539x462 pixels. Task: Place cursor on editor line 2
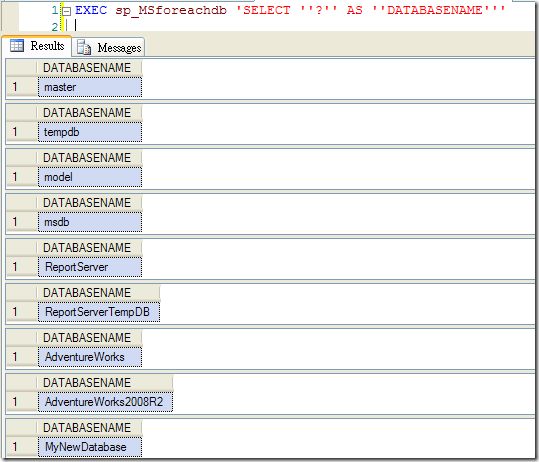click(x=275, y=26)
